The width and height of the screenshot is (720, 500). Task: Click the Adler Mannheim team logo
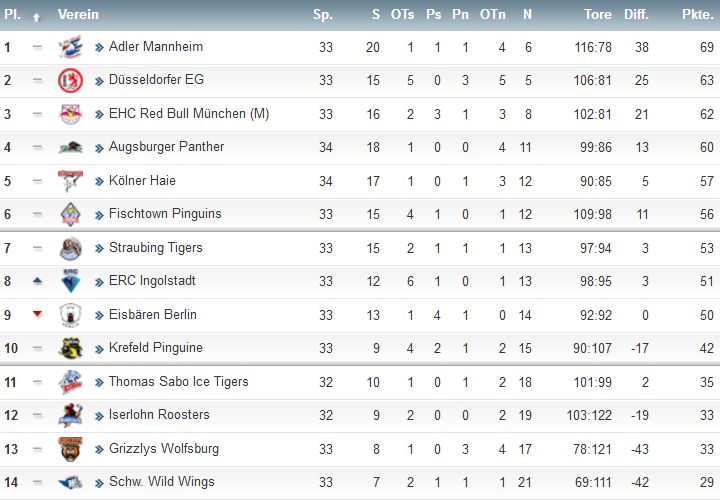[70, 47]
